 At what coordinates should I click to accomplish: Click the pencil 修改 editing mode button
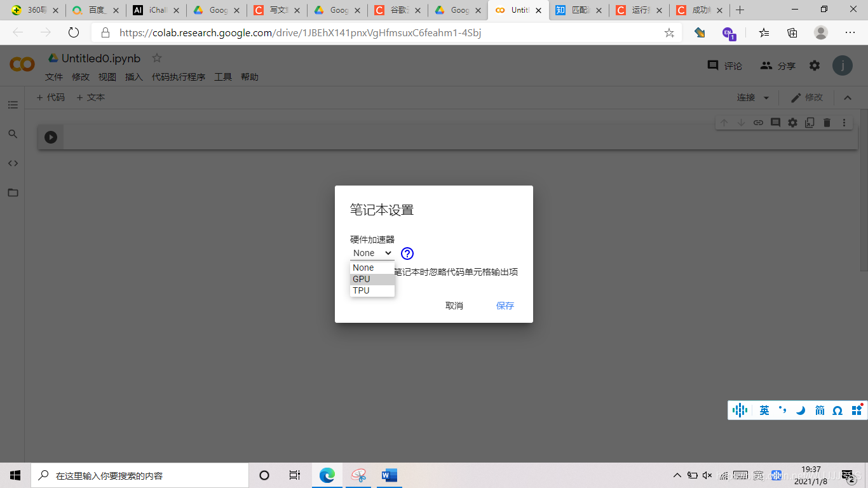pyautogui.click(x=807, y=98)
